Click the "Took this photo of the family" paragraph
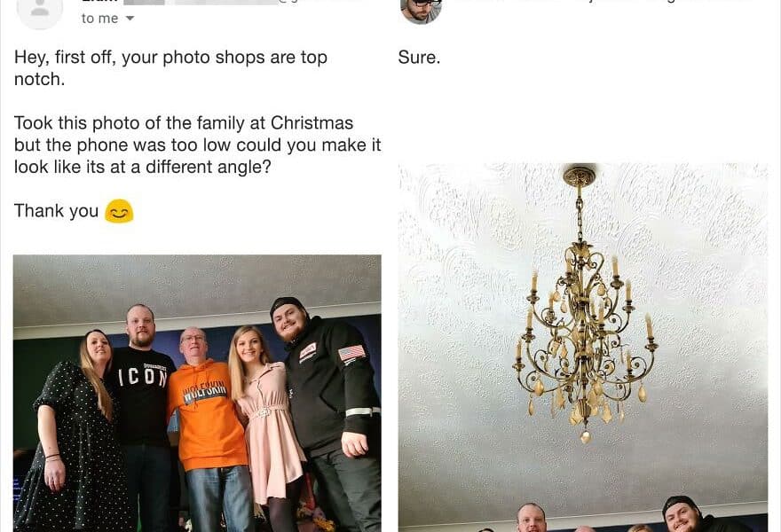Screen dimensions: 781x532 pyautogui.click(x=197, y=145)
